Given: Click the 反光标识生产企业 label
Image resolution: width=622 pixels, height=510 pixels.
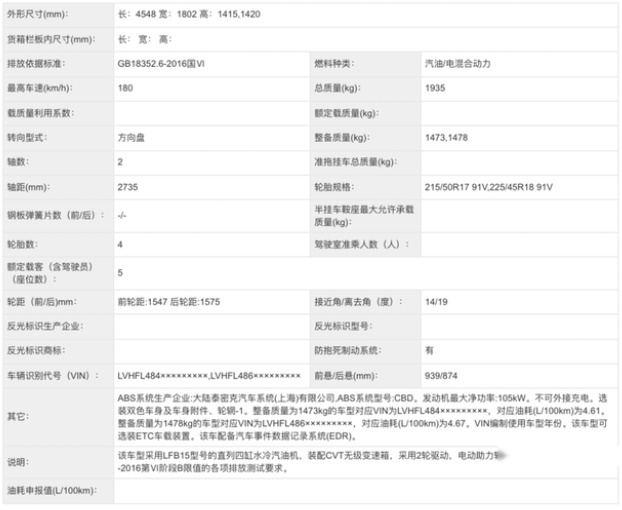Looking at the screenshot, I should [45, 326].
